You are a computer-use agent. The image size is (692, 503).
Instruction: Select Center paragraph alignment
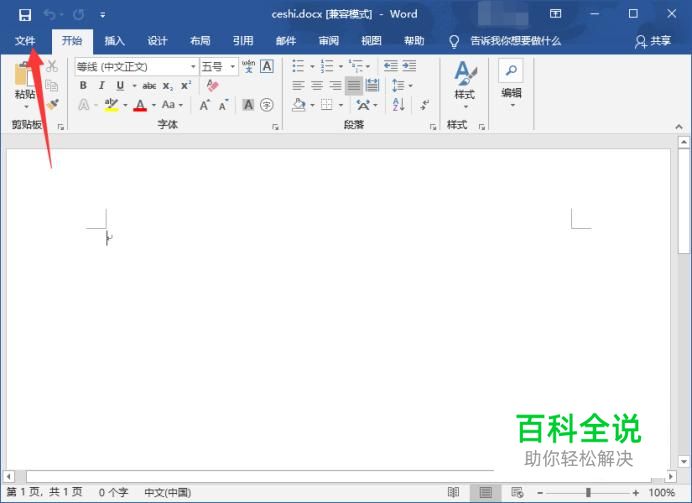point(317,86)
